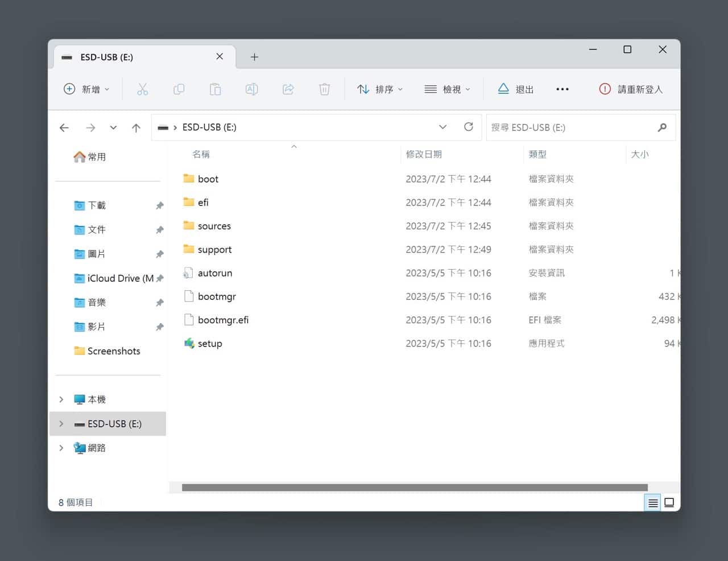728x561 pixels.
Task: Open the address bar history dropdown
Action: point(442,127)
